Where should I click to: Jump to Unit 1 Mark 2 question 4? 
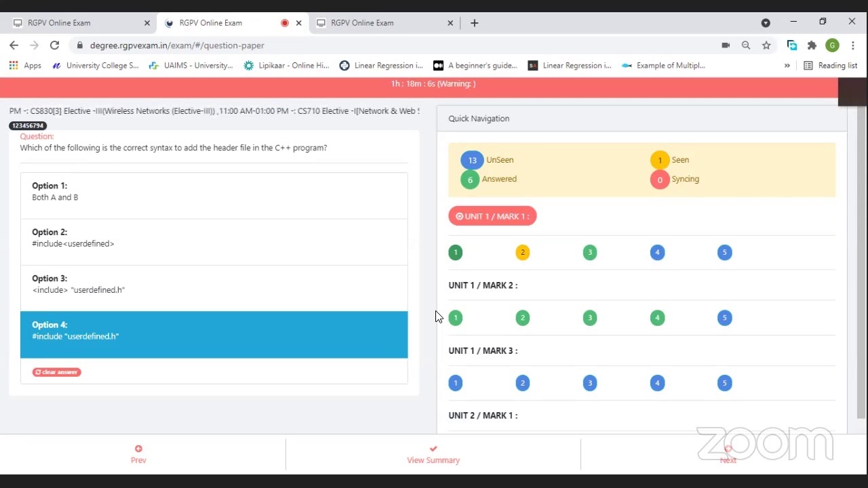(x=657, y=318)
